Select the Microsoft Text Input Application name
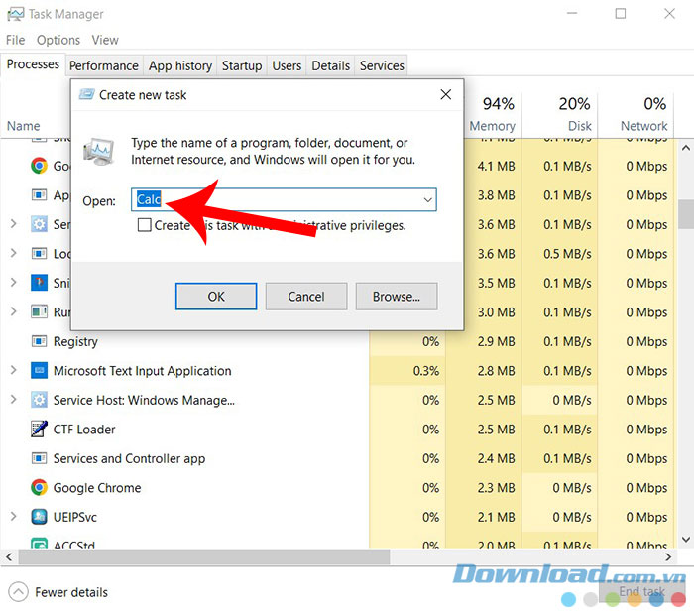Screen dimensions: 694x616 pyautogui.click(x=142, y=371)
